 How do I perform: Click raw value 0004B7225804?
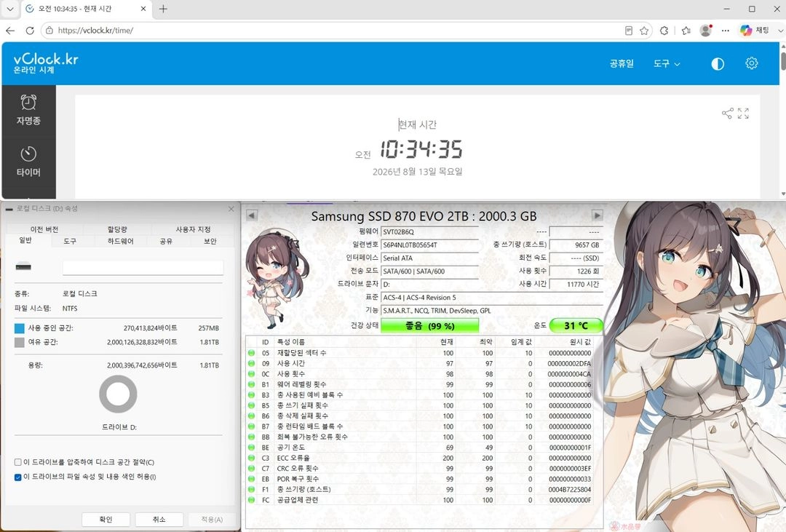[570, 489]
